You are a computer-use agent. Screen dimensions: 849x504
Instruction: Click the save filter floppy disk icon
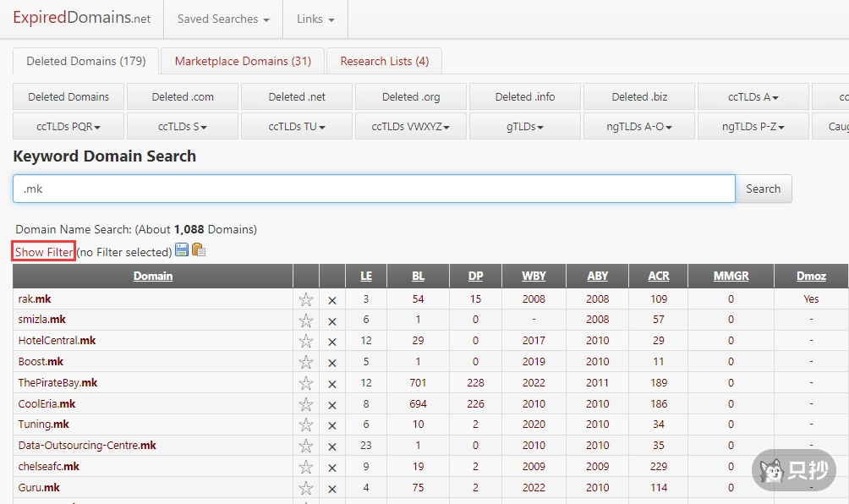tap(182, 250)
